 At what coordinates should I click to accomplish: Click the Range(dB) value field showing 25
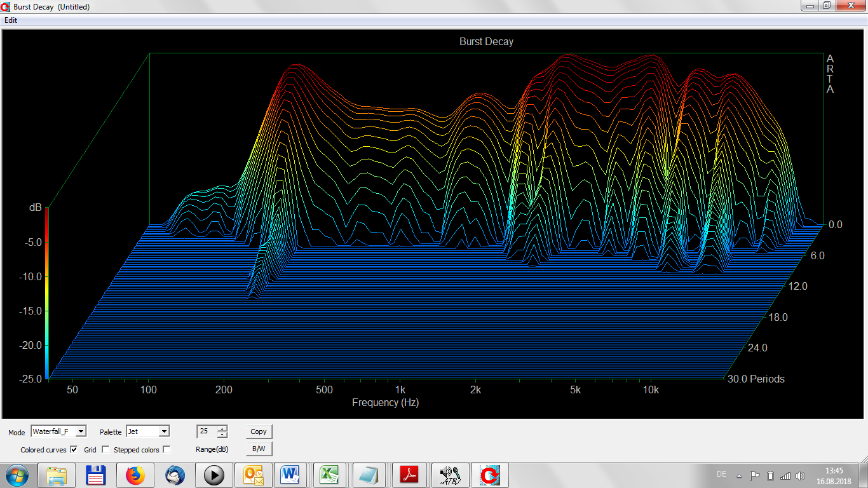click(207, 431)
